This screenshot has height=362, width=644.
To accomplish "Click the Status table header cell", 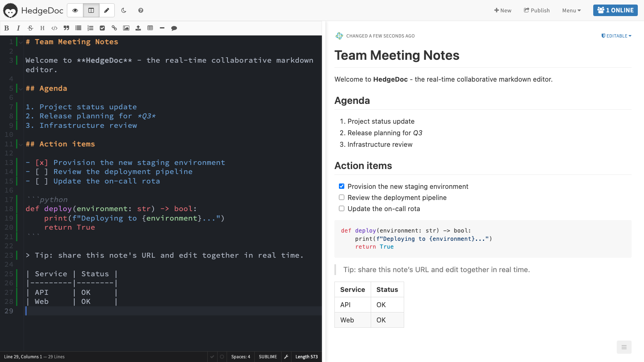I will (387, 289).
